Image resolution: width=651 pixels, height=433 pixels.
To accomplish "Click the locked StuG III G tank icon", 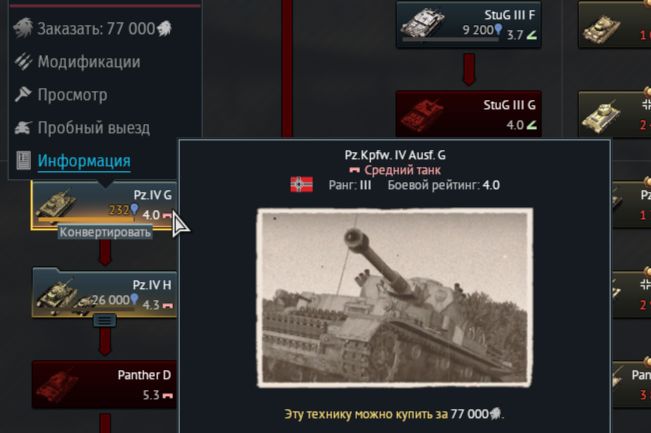I will pos(421,114).
